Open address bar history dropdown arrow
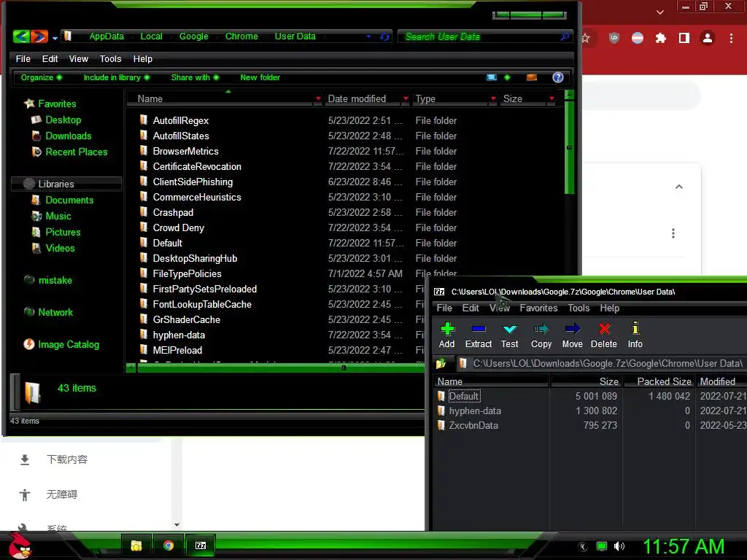This screenshot has height=560, width=747. pos(368,36)
